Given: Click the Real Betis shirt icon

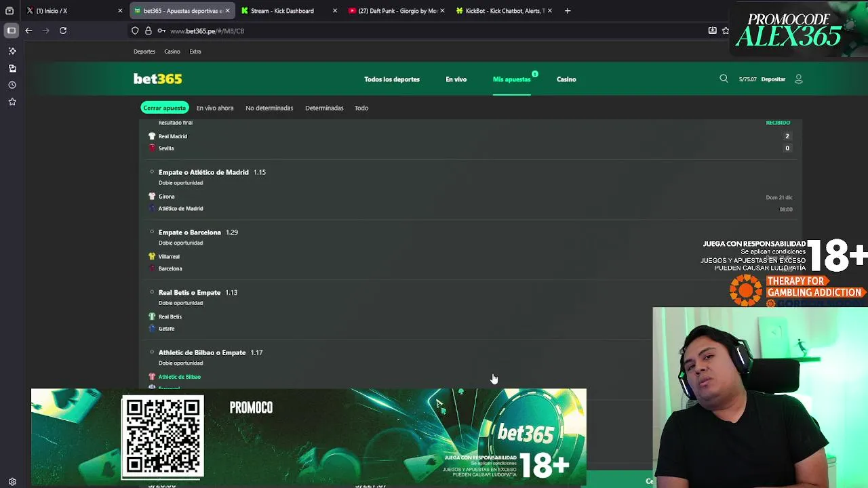Looking at the screenshot, I should (152, 317).
